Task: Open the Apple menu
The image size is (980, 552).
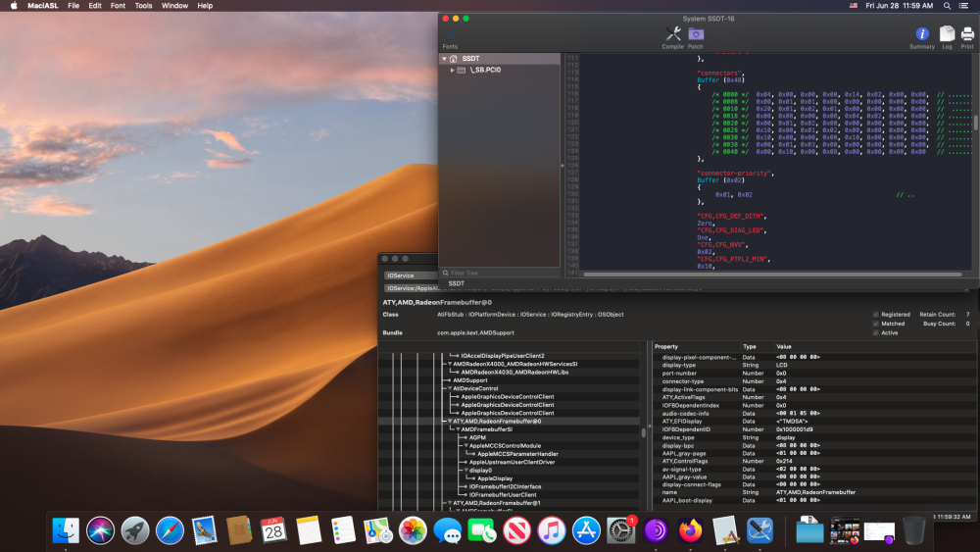Action: click(13, 6)
